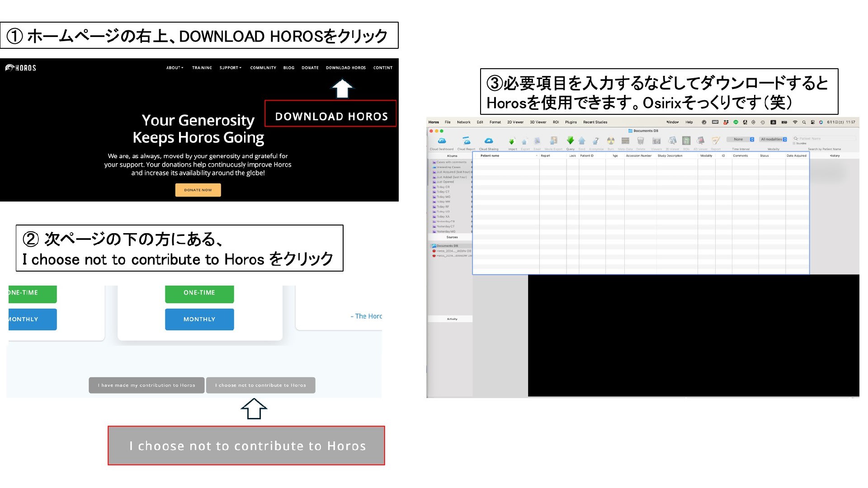Click the BLOG link in the website nav

click(289, 68)
